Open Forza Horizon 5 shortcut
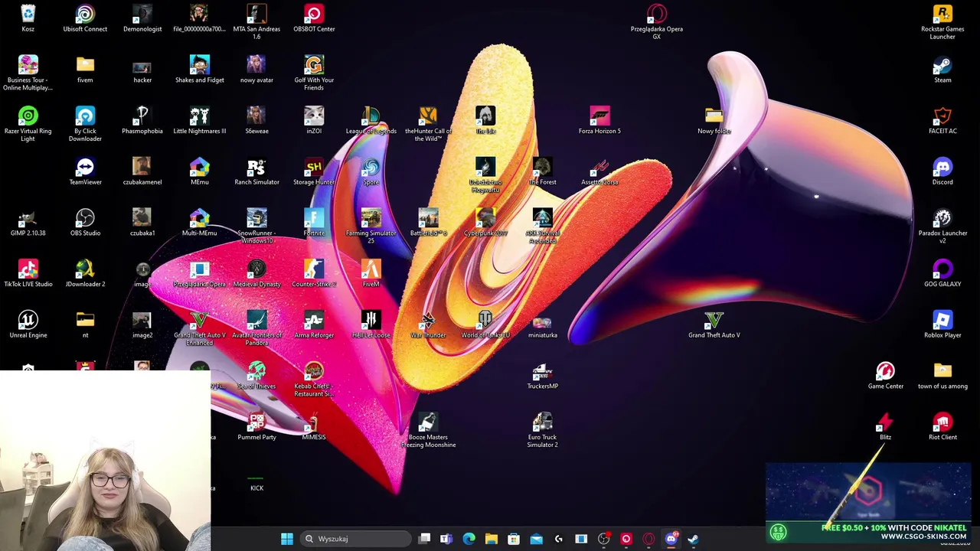This screenshot has height=551, width=980. click(599, 121)
